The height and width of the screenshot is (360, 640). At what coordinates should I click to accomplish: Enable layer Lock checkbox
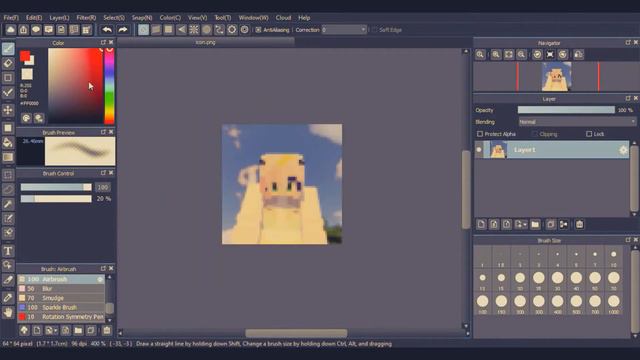(589, 134)
